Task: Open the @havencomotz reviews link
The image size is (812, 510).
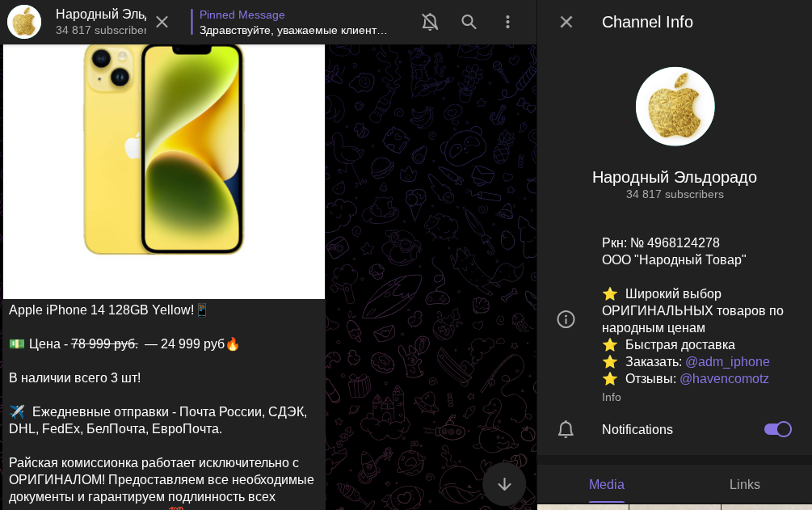Action: click(x=724, y=378)
